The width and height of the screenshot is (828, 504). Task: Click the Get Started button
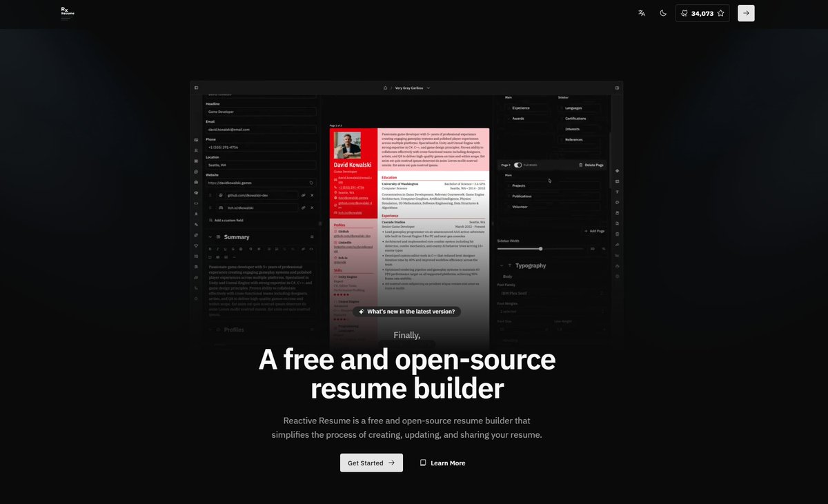(371, 463)
